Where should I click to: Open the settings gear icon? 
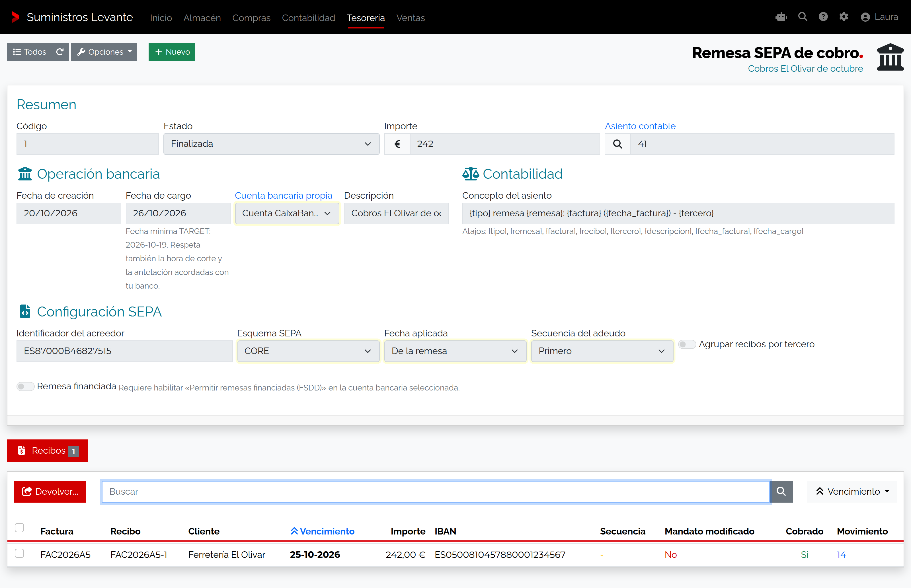click(844, 17)
